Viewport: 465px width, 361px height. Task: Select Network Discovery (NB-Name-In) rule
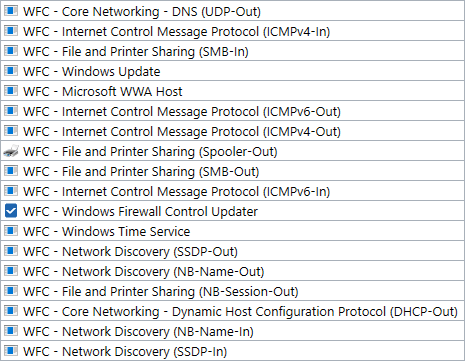232,331
